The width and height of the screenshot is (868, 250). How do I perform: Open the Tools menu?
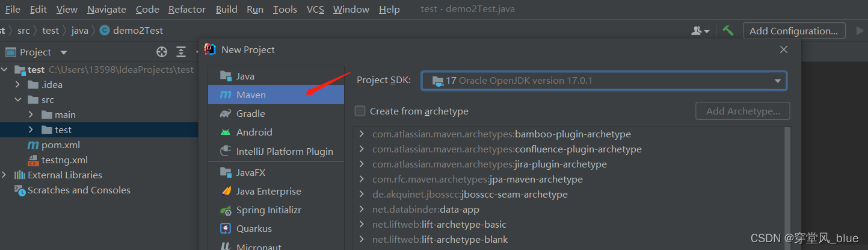click(x=285, y=9)
